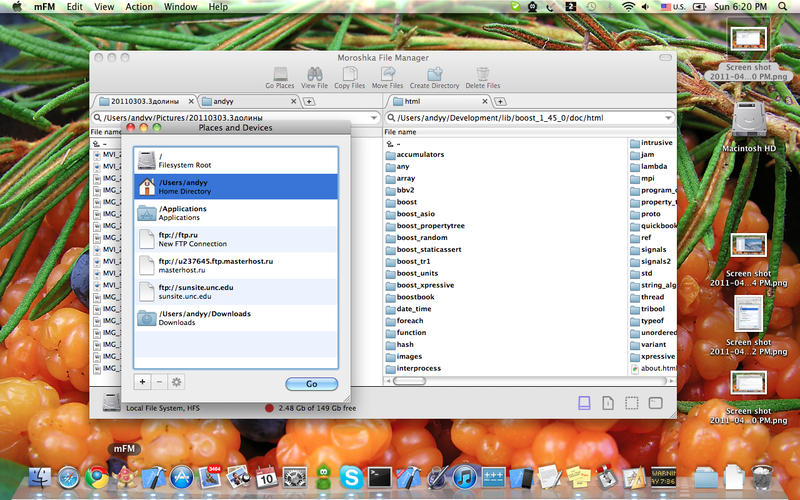The width and height of the screenshot is (800, 500).
Task: Click the Move Files toolbar icon
Action: [x=387, y=74]
